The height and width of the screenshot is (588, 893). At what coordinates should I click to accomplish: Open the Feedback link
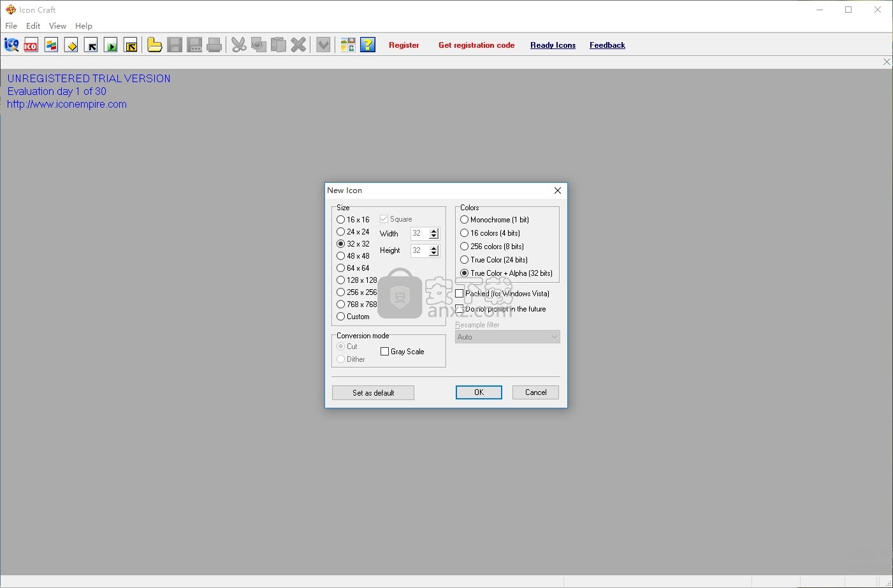[x=607, y=45]
